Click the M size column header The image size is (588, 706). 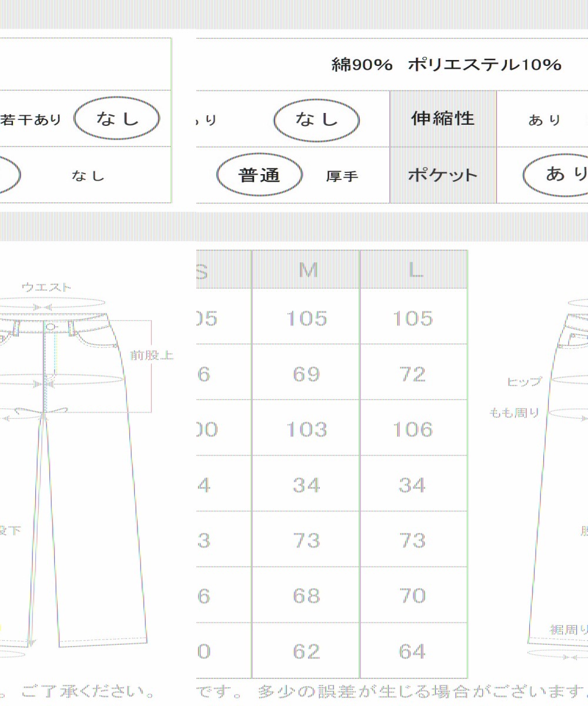pyautogui.click(x=307, y=270)
